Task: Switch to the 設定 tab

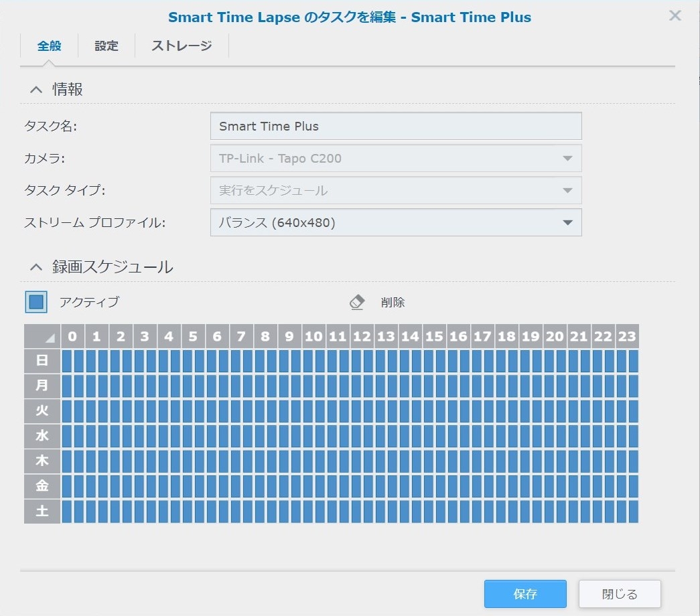Action: point(107,46)
